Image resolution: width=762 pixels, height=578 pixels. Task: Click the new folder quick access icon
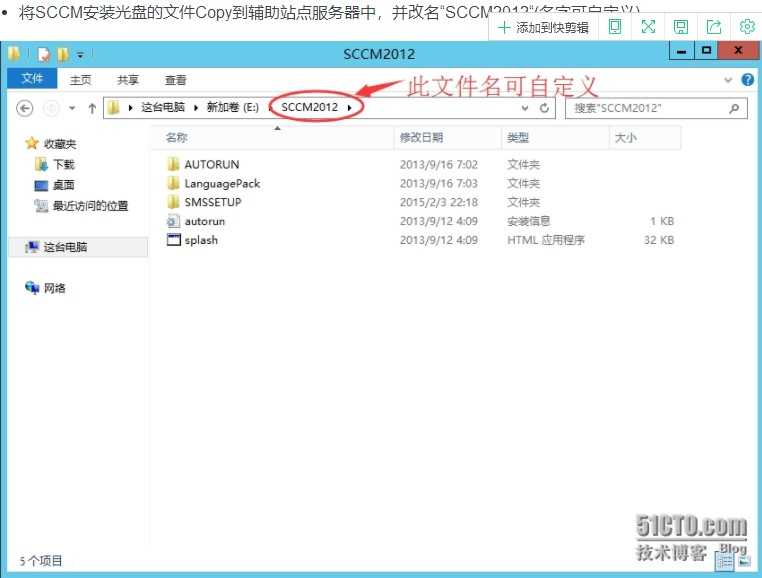(x=62, y=54)
